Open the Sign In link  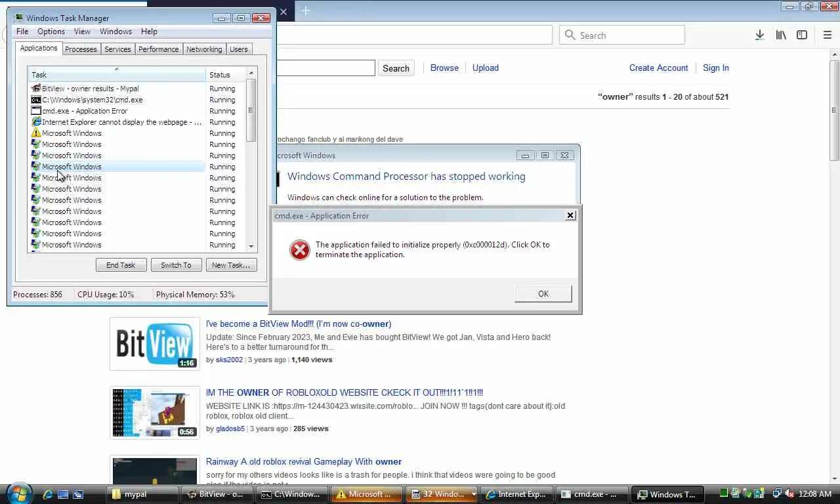[x=716, y=68]
